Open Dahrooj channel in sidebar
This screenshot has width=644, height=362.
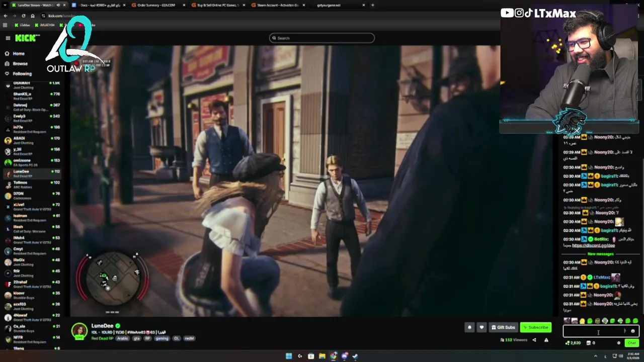click(31, 107)
